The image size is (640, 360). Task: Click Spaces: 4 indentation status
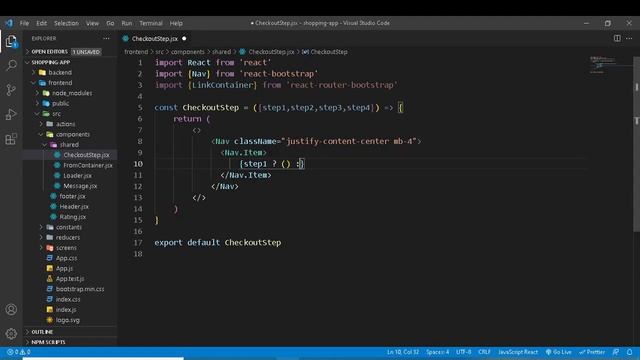438,352
